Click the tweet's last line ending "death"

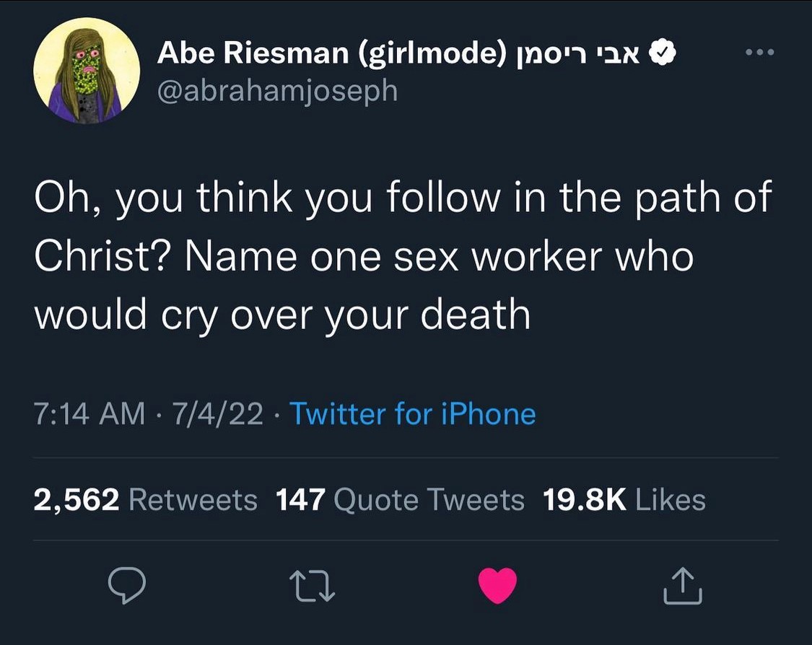(281, 315)
